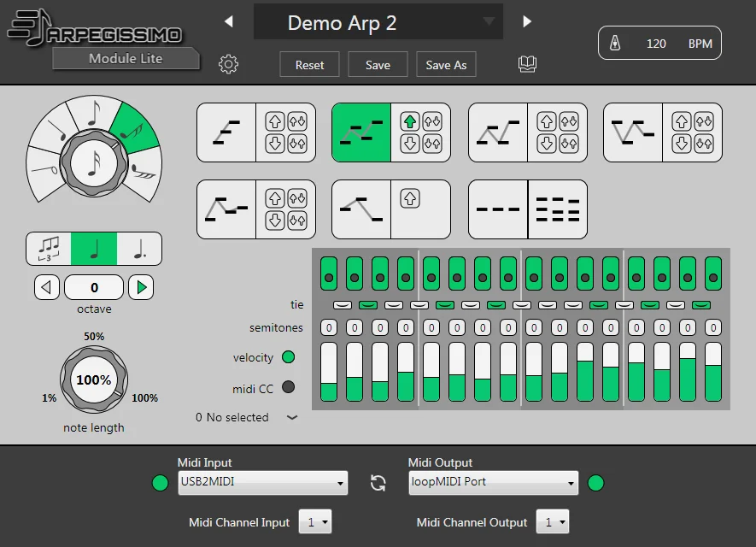Click the last step semitones value box
Viewport: 756px width, 547px height.
(x=713, y=328)
